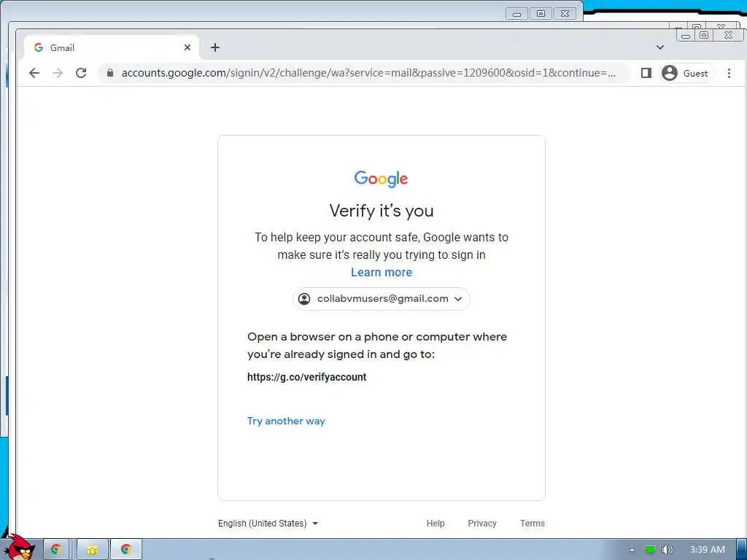Switch to the second Chrome taskbar button
747x560 pixels.
point(126,550)
